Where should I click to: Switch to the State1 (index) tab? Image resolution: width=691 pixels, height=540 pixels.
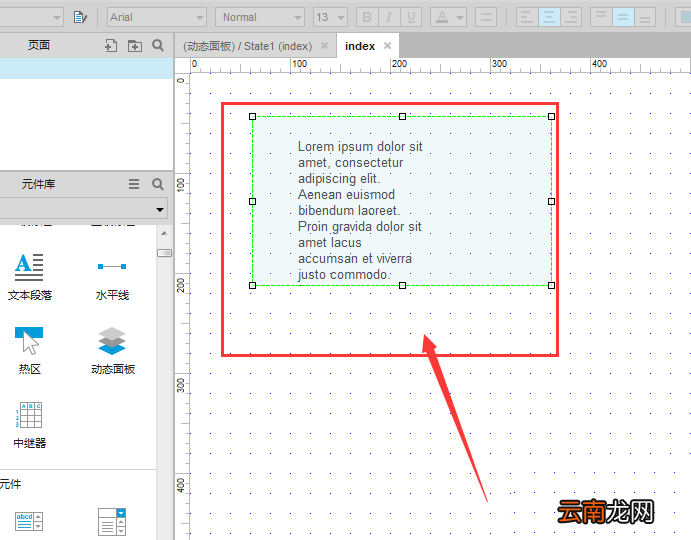[x=248, y=46]
